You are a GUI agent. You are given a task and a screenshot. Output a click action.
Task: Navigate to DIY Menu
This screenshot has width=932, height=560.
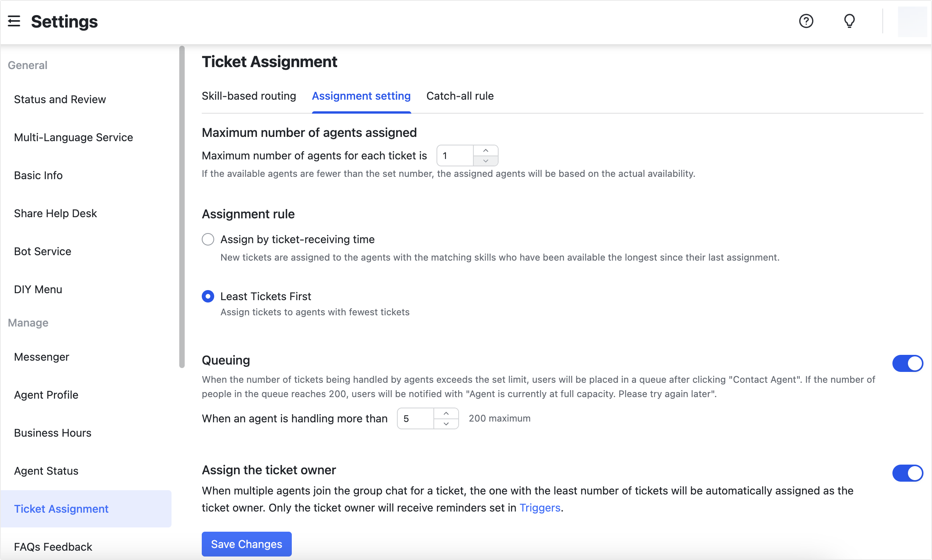[38, 289]
